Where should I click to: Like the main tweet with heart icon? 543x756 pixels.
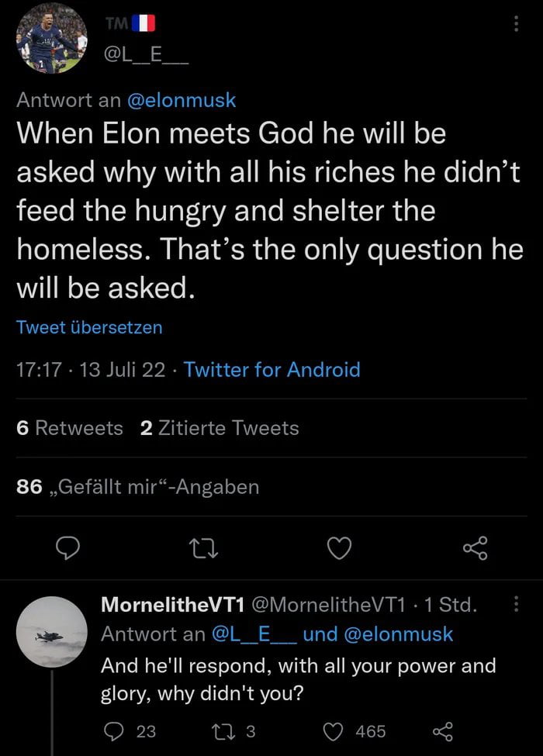[338, 549]
